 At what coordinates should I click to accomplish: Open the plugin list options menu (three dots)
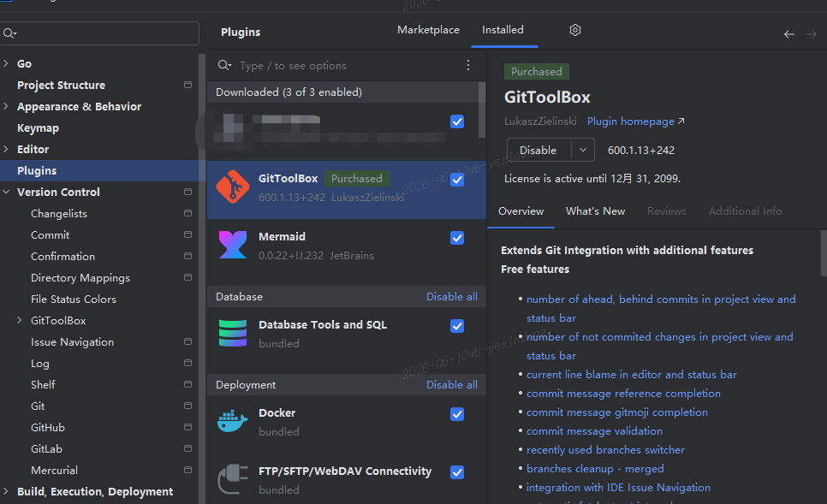[467, 65]
